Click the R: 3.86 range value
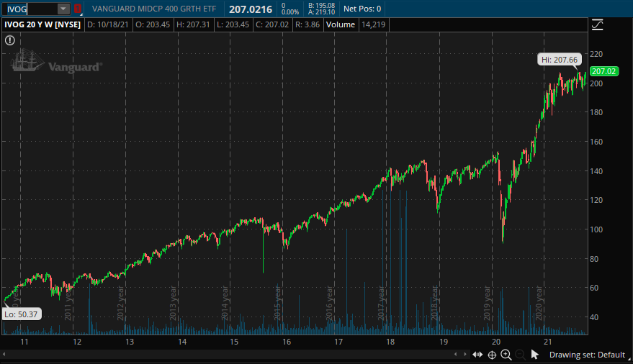The height and width of the screenshot is (364, 633). (x=307, y=24)
